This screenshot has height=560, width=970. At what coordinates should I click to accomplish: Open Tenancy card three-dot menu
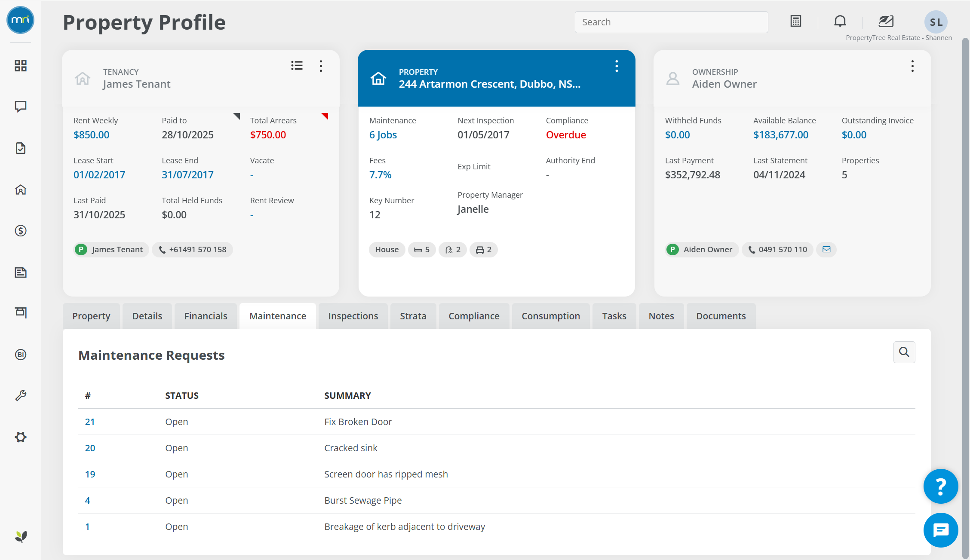321,66
